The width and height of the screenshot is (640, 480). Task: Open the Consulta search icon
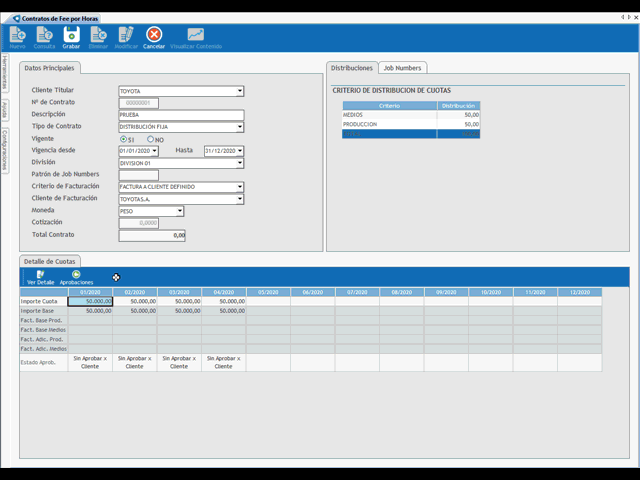click(44, 37)
